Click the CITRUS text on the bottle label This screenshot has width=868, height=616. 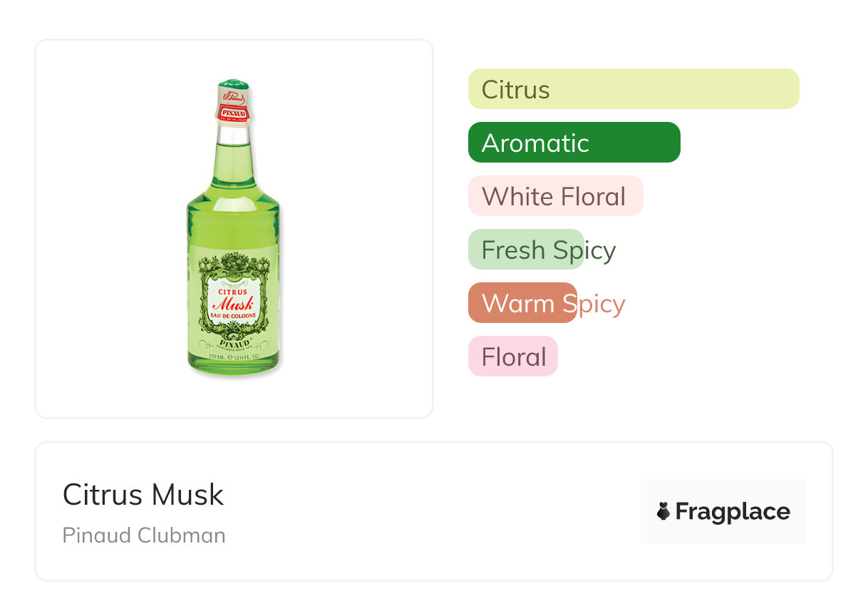233,292
